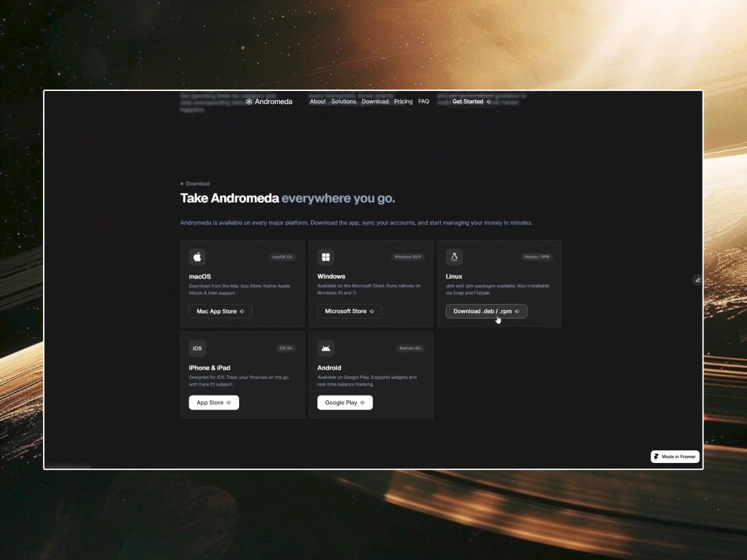Click the Apple logo icon in macOS card
This screenshot has width=747, height=560.
(197, 257)
